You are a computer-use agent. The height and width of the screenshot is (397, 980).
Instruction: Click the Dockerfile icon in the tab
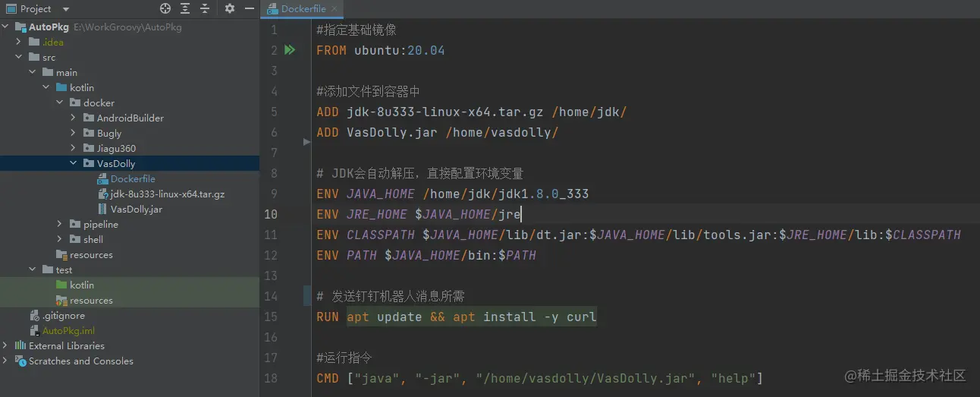[272, 9]
